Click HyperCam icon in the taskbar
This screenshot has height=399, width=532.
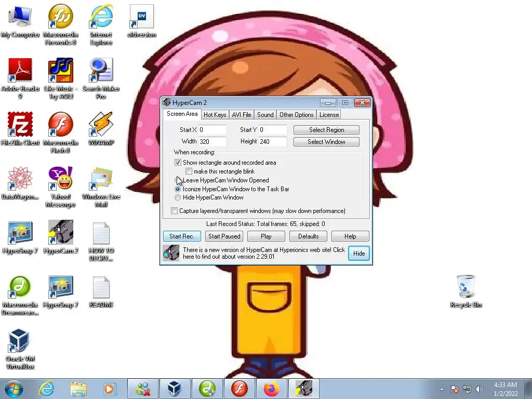point(304,389)
